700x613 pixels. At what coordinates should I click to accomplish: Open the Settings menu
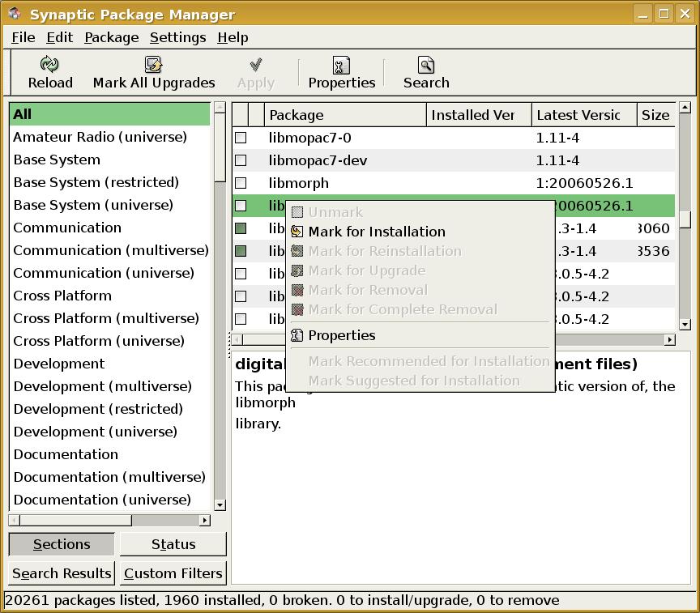click(x=177, y=37)
